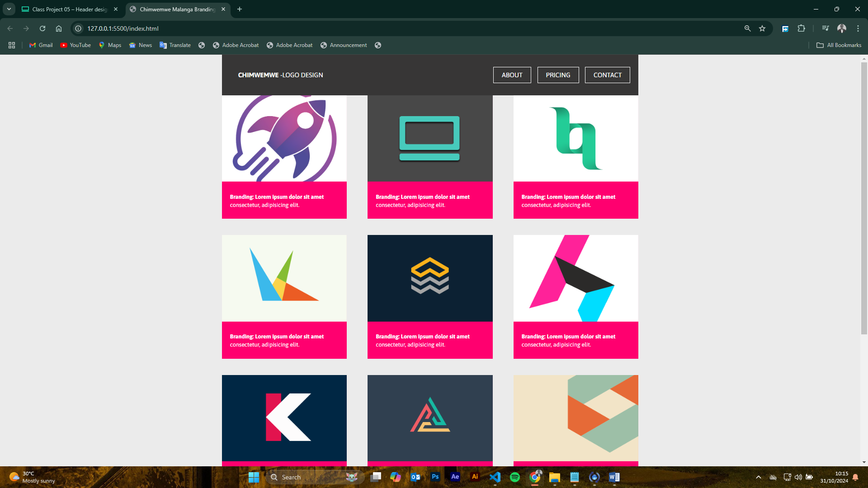Image resolution: width=868 pixels, height=488 pixels.
Task: Open the Extensions puzzle icon
Action: pyautogui.click(x=801, y=28)
